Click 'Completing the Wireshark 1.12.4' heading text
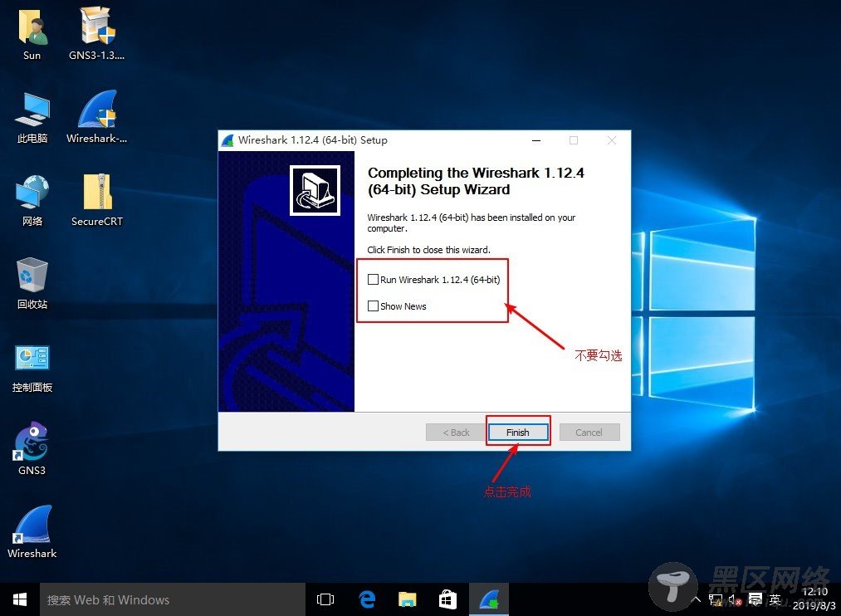841x616 pixels. click(x=476, y=181)
